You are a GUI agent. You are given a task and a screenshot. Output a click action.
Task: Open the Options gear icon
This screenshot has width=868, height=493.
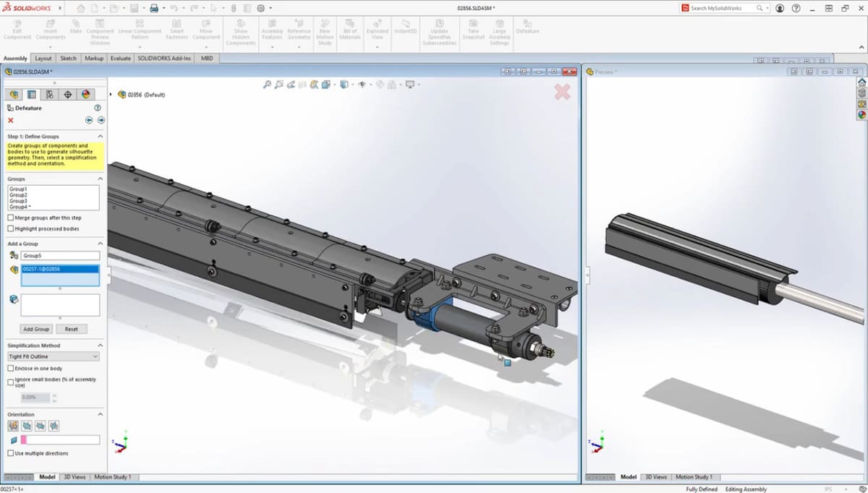pos(260,8)
